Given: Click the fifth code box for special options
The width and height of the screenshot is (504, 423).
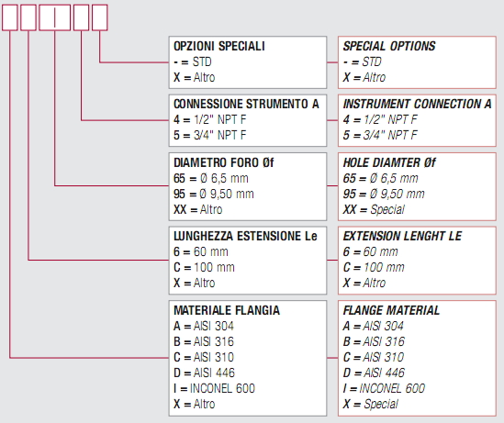Looking at the screenshot, I should click(100, 17).
